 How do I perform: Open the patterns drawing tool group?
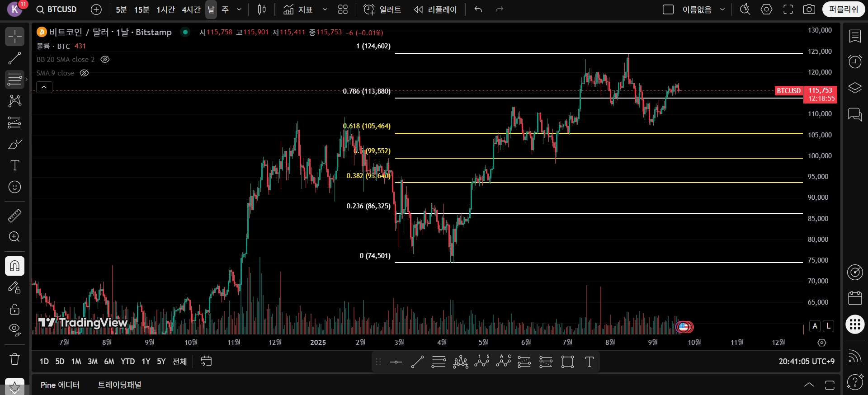14,101
